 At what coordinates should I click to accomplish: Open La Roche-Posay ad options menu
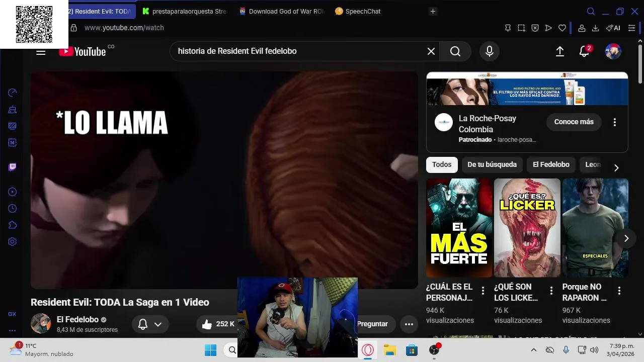(x=614, y=122)
